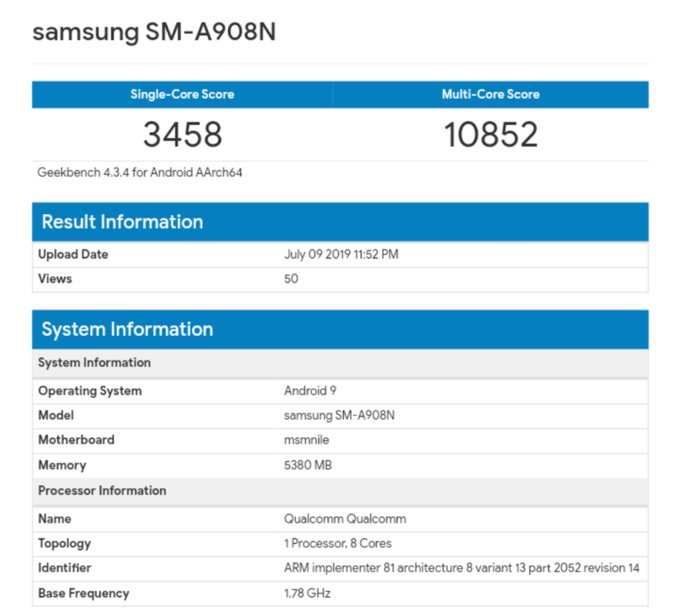Select the Base Frequency label

click(x=83, y=593)
